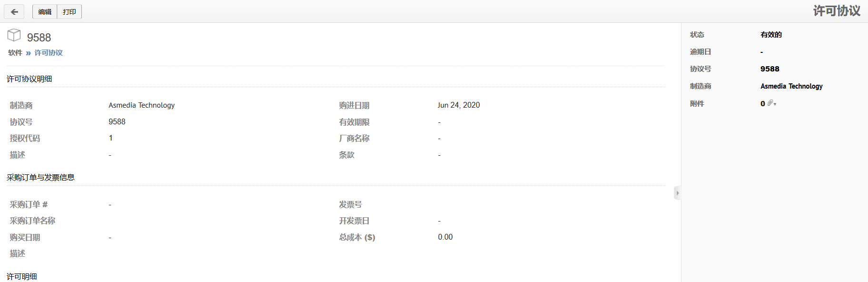
Task: Select agreement number 9588 in details table
Action: (117, 122)
